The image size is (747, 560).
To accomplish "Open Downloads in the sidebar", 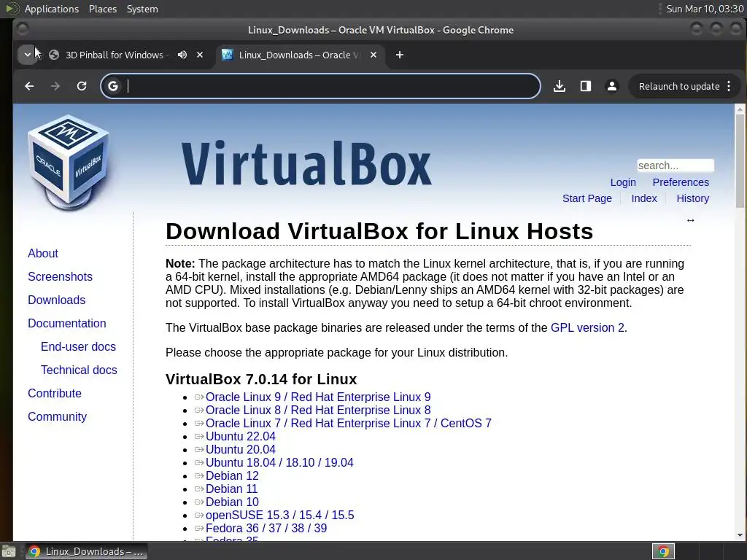I will tap(57, 300).
